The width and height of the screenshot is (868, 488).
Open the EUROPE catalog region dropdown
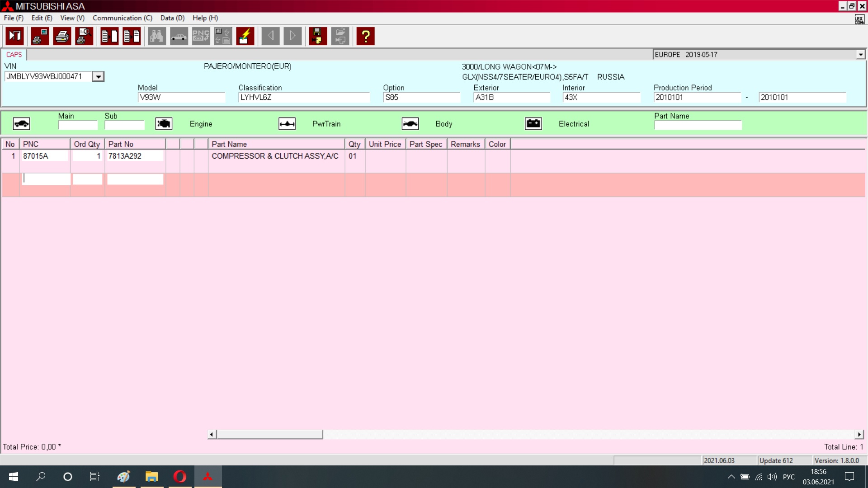click(x=860, y=55)
